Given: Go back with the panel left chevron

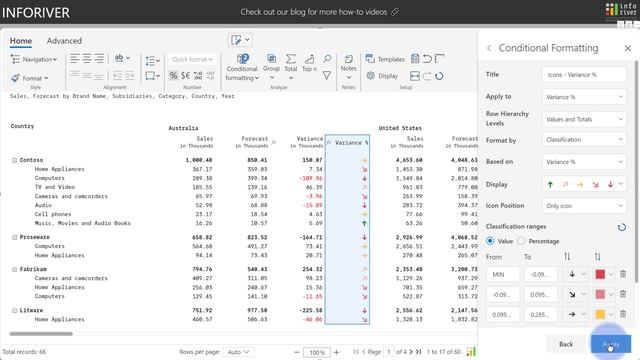Looking at the screenshot, I should (x=489, y=48).
